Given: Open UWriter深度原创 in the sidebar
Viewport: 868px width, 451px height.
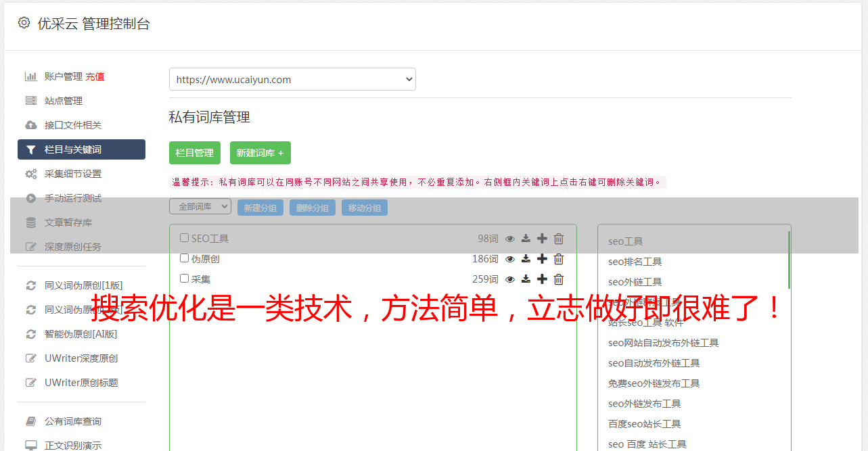Looking at the screenshot, I should [x=81, y=358].
